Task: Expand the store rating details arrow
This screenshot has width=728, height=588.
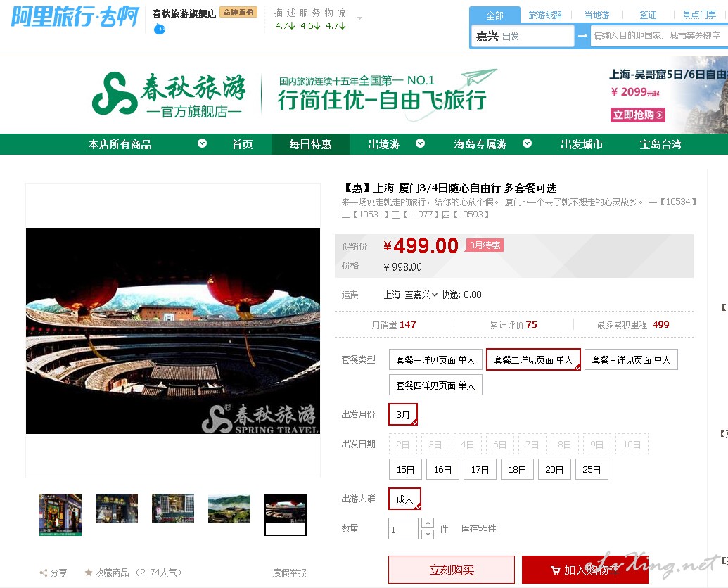Action: click(359, 18)
